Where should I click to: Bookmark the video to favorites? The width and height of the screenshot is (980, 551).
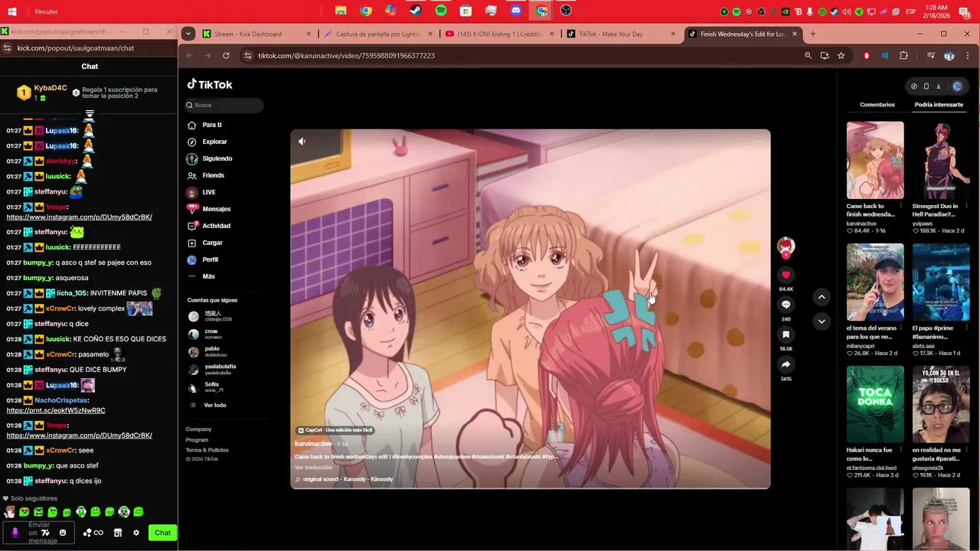click(786, 334)
